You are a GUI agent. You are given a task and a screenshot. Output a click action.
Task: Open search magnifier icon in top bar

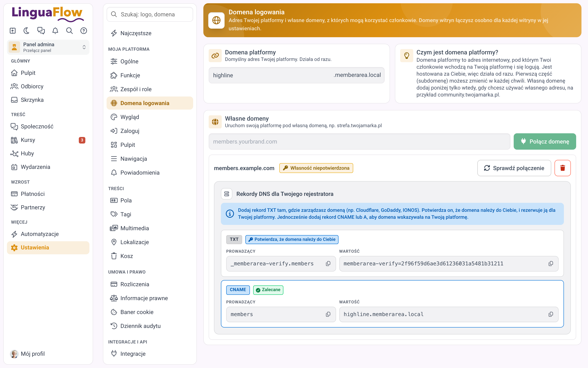69,31
